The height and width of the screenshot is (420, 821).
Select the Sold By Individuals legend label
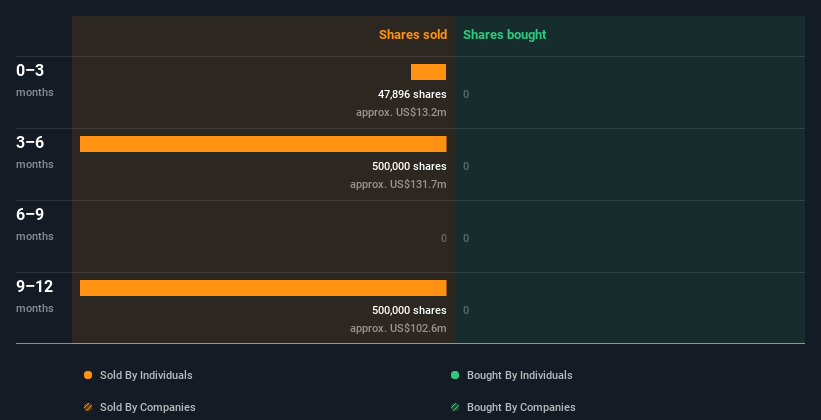146,375
